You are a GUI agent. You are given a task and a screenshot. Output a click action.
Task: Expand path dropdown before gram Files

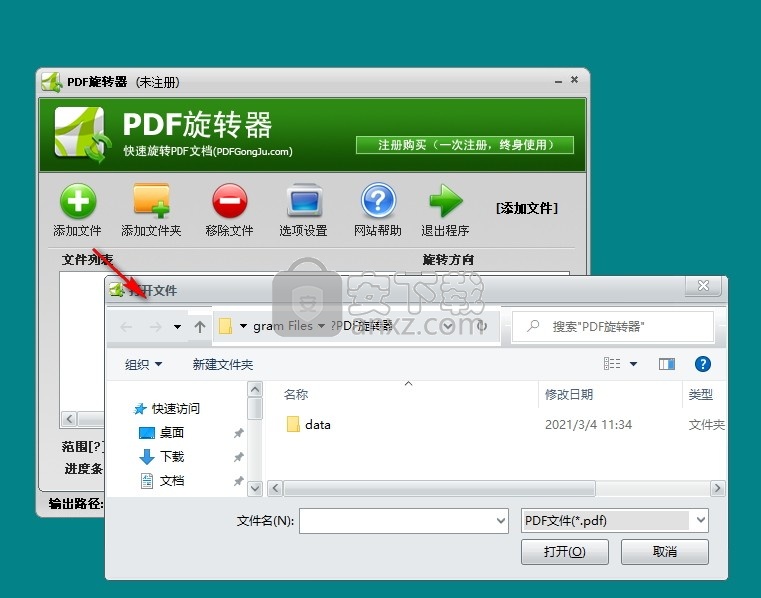pyautogui.click(x=243, y=326)
